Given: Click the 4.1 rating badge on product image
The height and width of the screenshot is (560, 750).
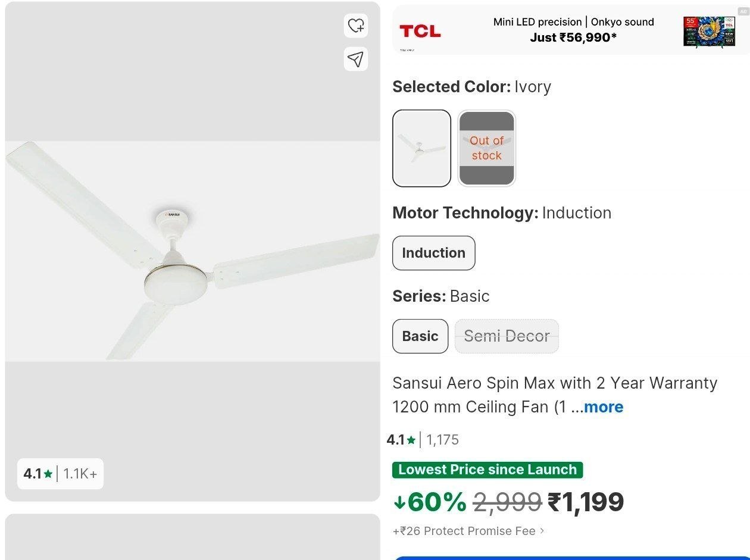Looking at the screenshot, I should click(x=60, y=474).
